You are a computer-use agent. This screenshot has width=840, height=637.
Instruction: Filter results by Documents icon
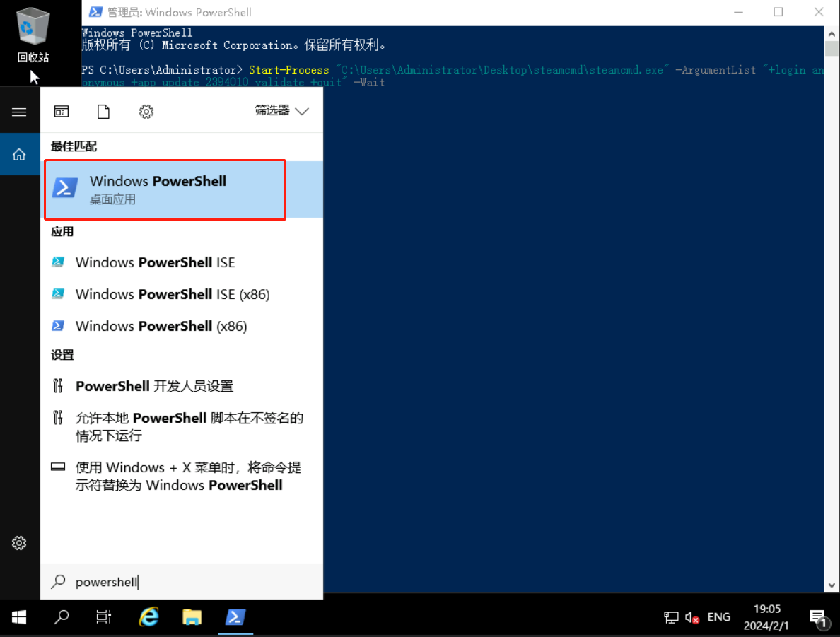coord(103,112)
